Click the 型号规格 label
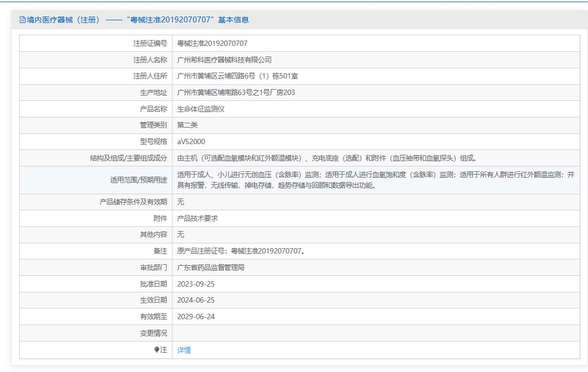 pos(153,141)
